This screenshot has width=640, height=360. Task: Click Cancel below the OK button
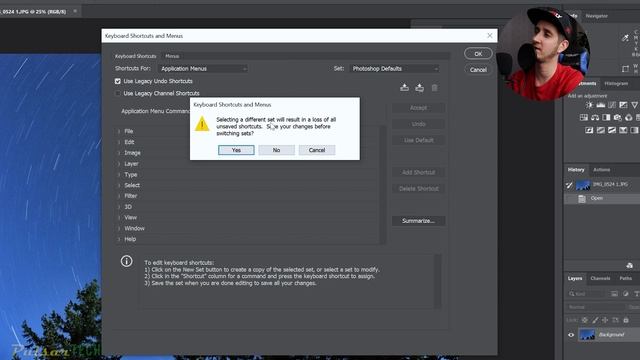click(478, 70)
